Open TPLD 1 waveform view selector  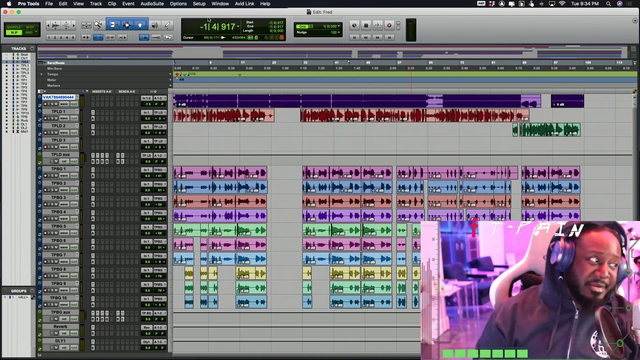pyautogui.click(x=64, y=118)
